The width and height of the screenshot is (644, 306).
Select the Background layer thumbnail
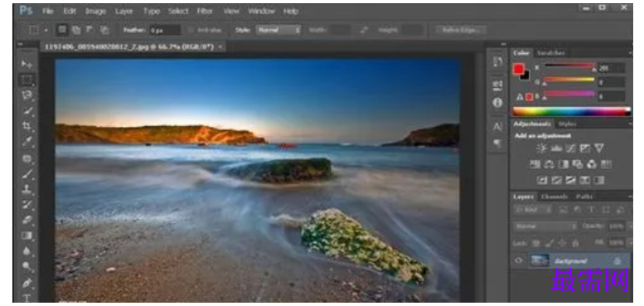coord(540,260)
